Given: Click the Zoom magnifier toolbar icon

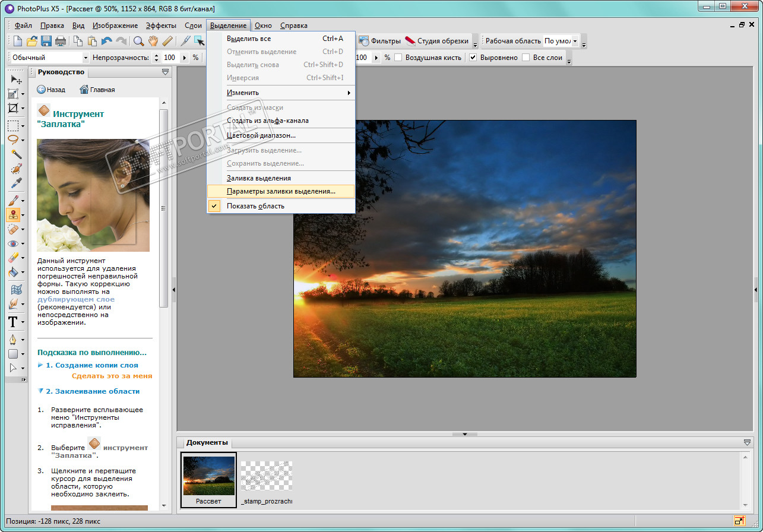Looking at the screenshot, I should click(138, 41).
